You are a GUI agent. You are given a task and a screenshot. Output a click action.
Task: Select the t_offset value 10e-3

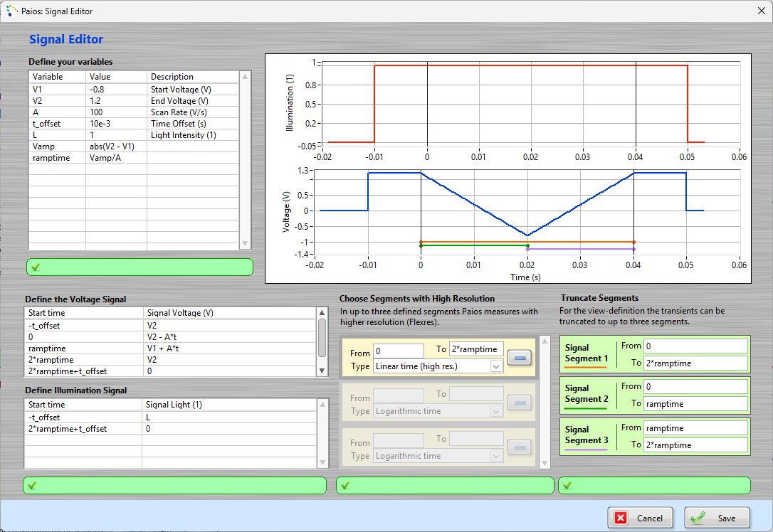point(116,123)
